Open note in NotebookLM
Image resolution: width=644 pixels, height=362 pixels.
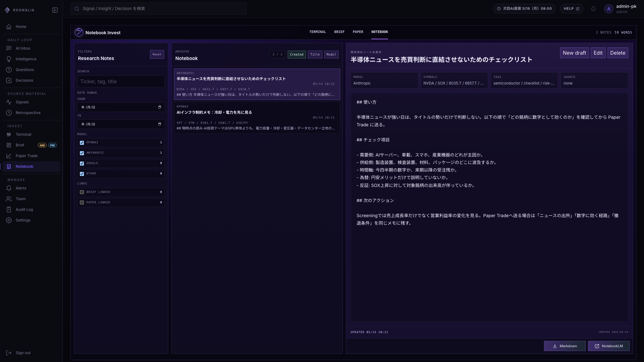coord(608,346)
